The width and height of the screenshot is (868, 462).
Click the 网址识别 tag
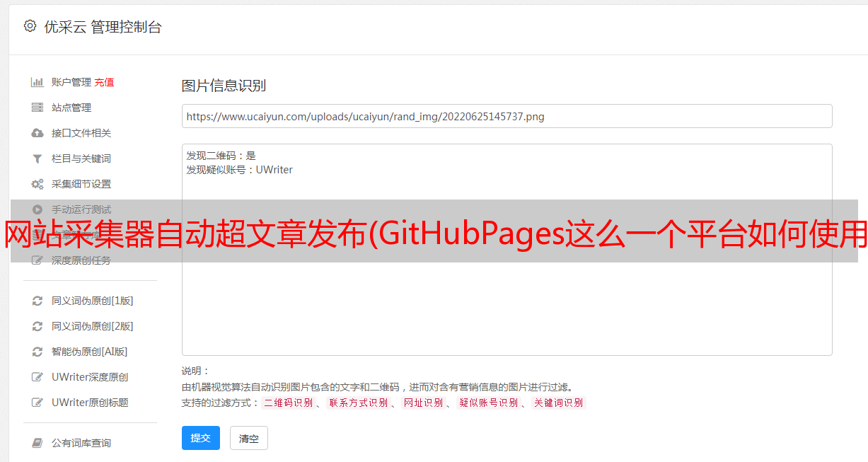423,403
